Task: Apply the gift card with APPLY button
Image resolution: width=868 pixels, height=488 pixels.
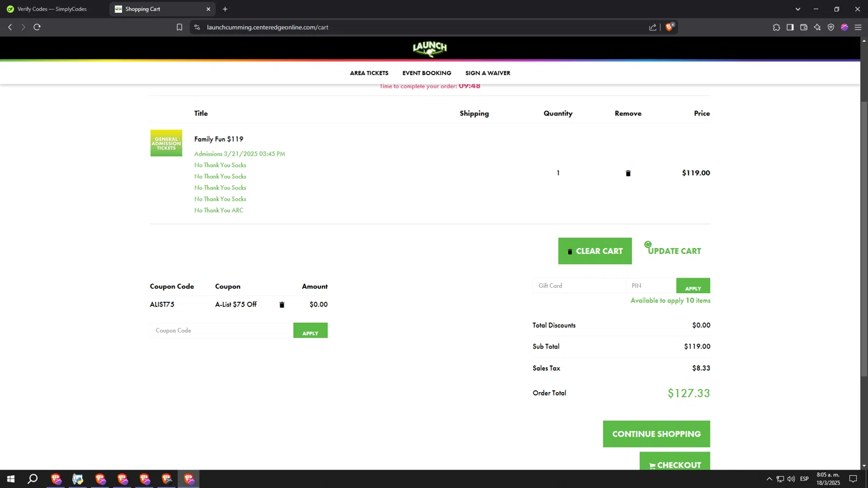Action: coord(693,286)
